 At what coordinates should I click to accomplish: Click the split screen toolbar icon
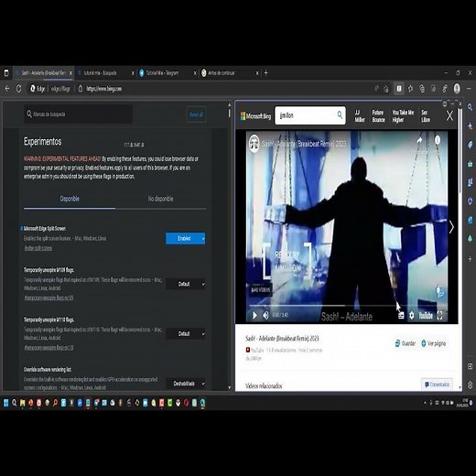click(399, 89)
